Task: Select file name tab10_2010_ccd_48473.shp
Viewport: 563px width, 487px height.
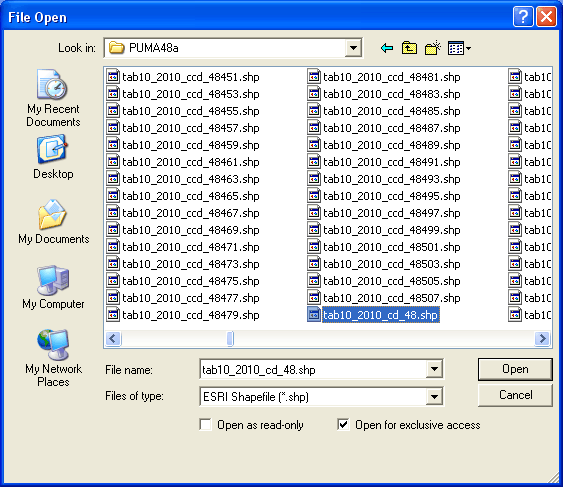Action: [x=191, y=264]
